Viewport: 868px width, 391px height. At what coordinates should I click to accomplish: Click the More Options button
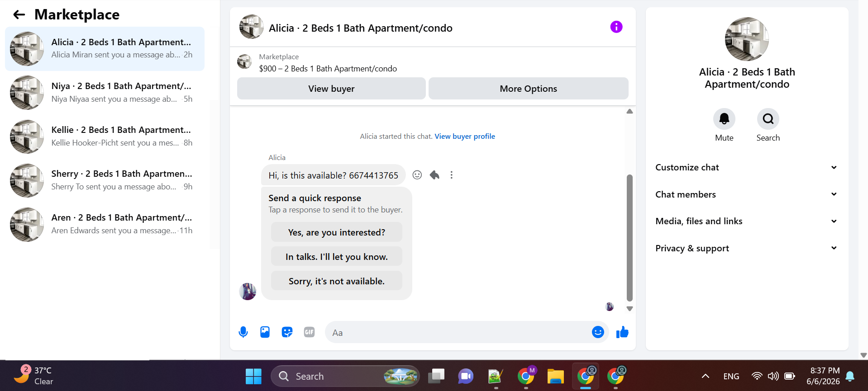point(528,89)
